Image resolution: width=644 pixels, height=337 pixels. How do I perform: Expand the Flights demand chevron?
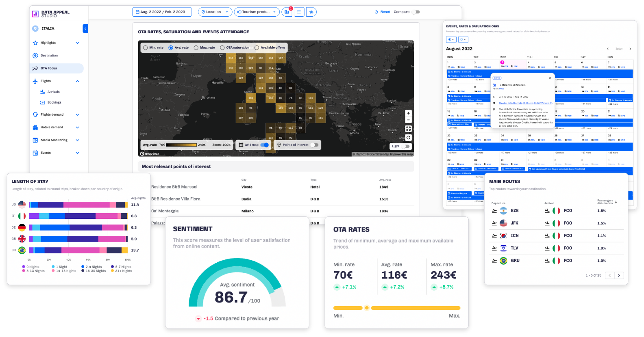(x=77, y=114)
